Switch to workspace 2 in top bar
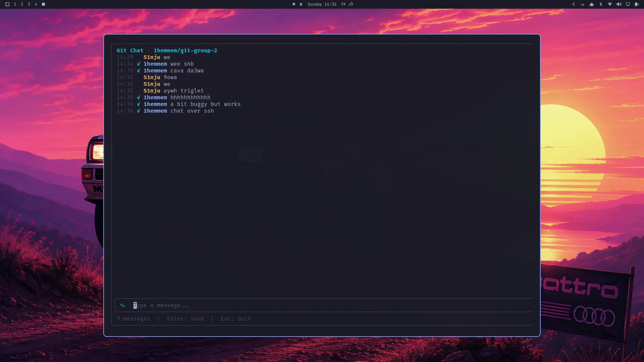 click(x=22, y=4)
